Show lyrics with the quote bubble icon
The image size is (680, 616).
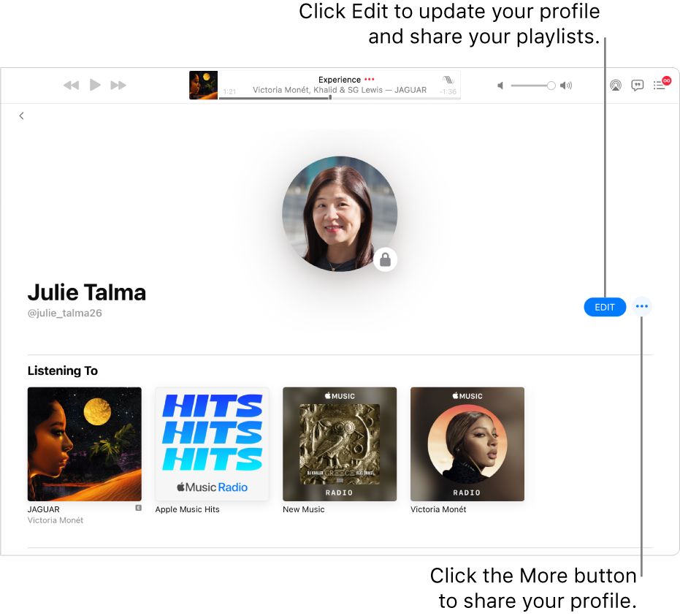(x=638, y=85)
